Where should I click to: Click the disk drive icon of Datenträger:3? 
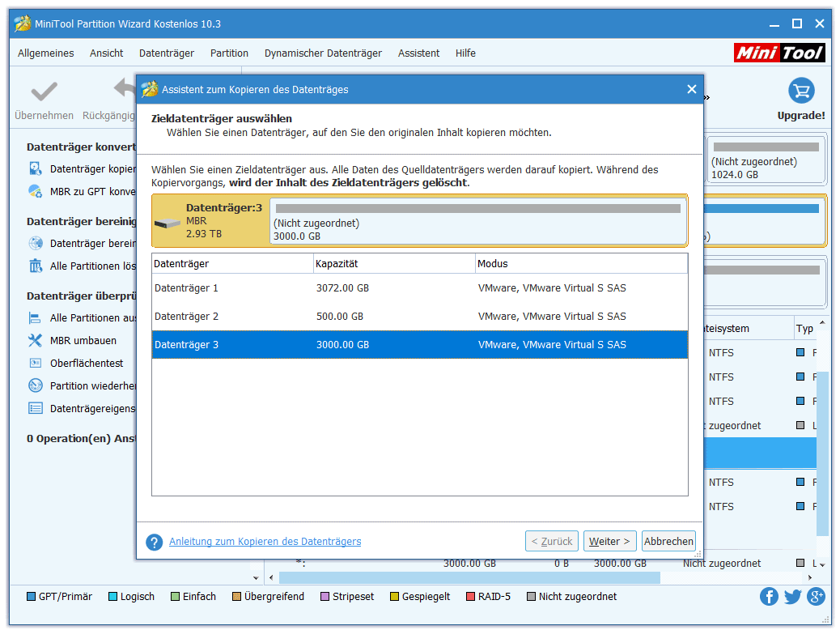pos(168,223)
